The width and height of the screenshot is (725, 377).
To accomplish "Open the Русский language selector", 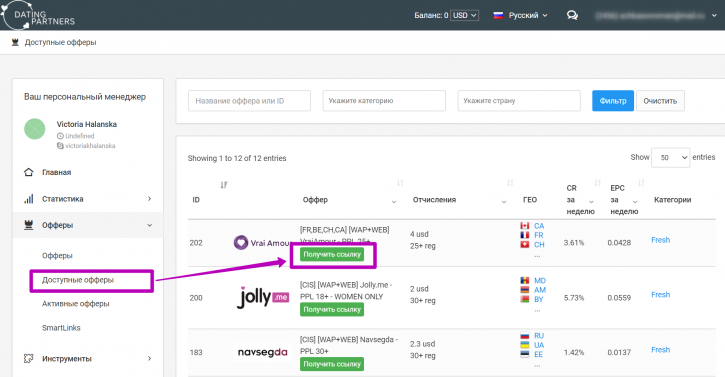I will tap(521, 15).
